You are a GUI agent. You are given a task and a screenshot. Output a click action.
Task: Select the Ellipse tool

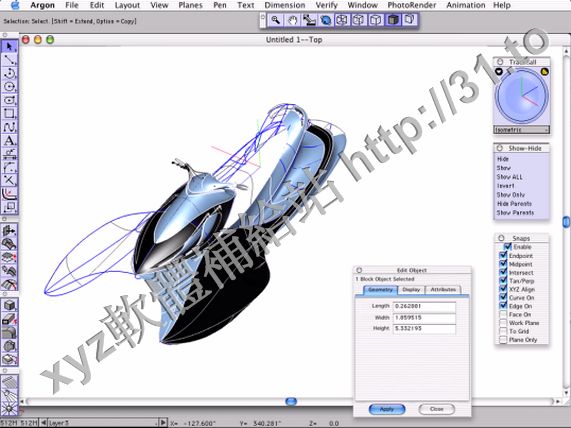[9, 100]
